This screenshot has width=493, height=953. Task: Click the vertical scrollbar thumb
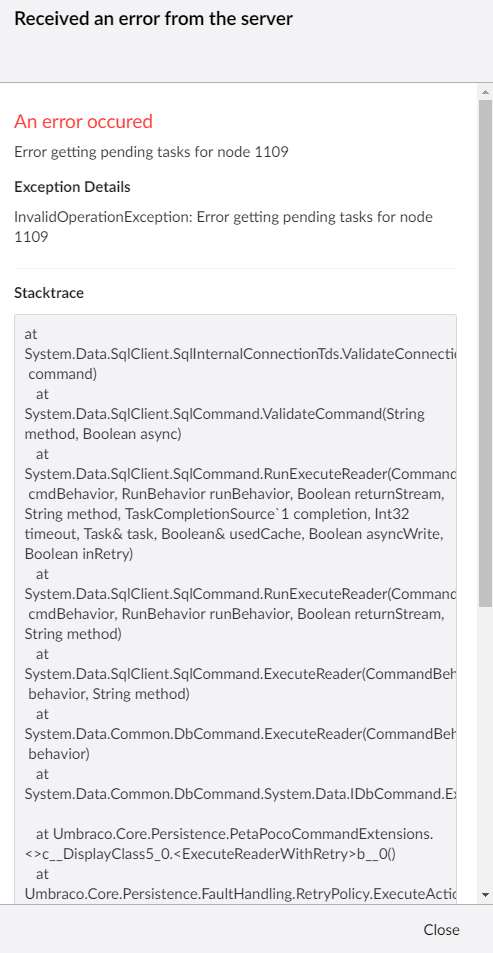click(x=485, y=353)
